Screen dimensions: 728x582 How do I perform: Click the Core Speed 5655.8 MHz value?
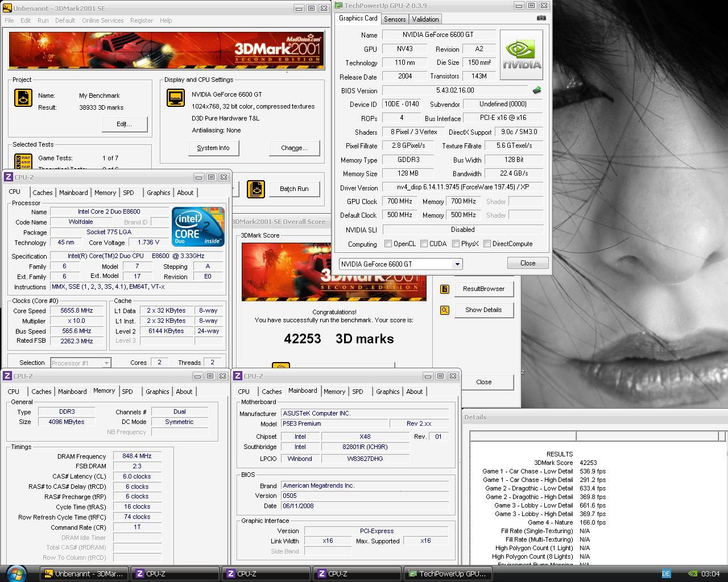click(77, 311)
